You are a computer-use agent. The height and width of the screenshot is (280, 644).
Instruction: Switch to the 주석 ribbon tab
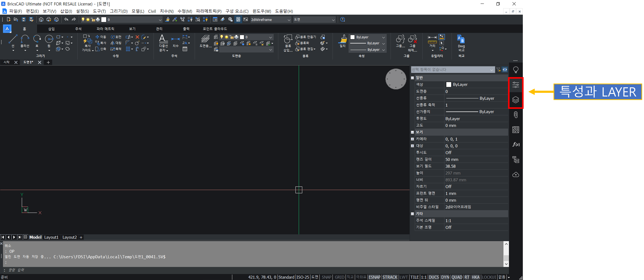point(78,29)
